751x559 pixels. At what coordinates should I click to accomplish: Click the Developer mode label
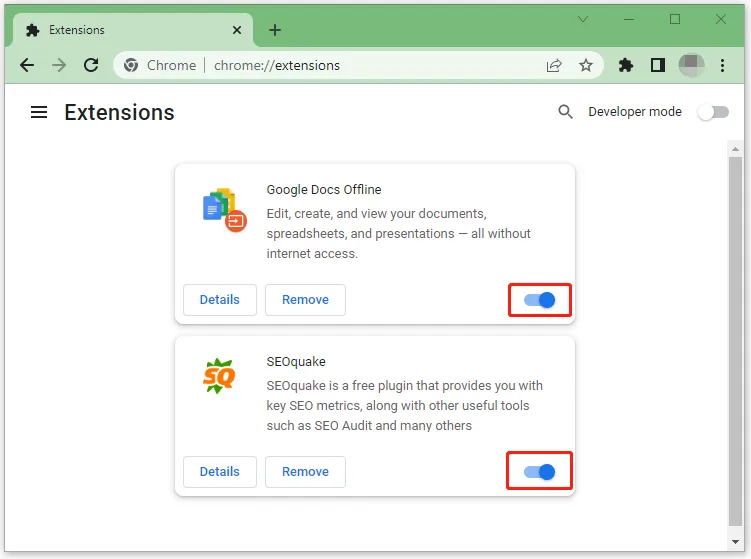(635, 112)
